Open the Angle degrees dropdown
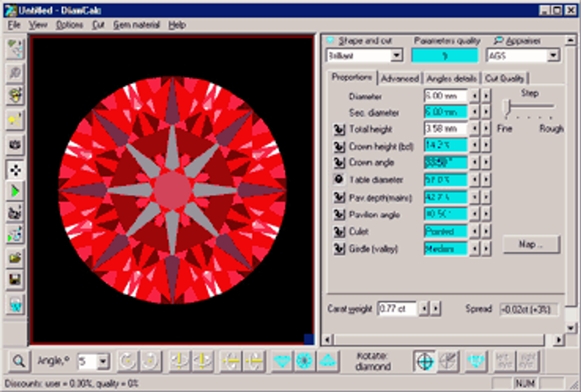Viewport: 581px width, 392px height. (x=103, y=361)
